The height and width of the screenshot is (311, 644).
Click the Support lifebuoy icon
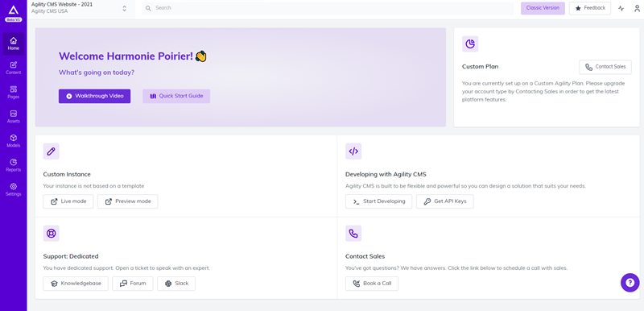point(52,234)
